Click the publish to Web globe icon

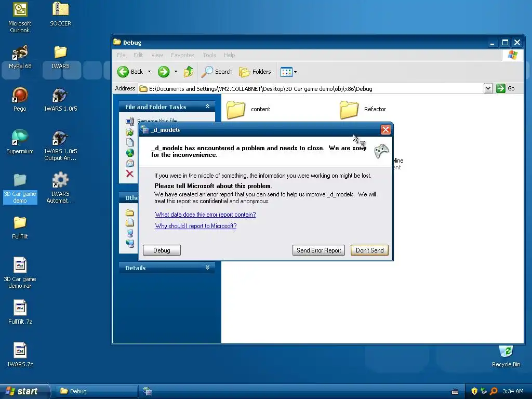(129, 153)
